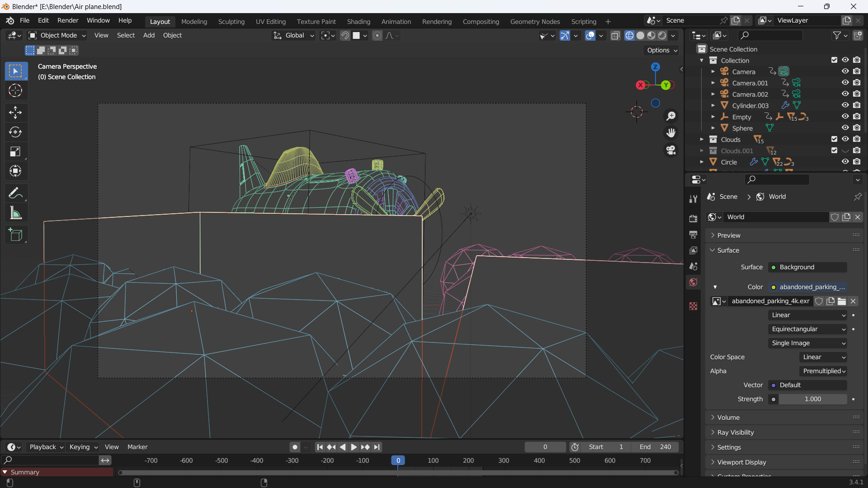Click the Render Properties icon in sidebar

(693, 219)
